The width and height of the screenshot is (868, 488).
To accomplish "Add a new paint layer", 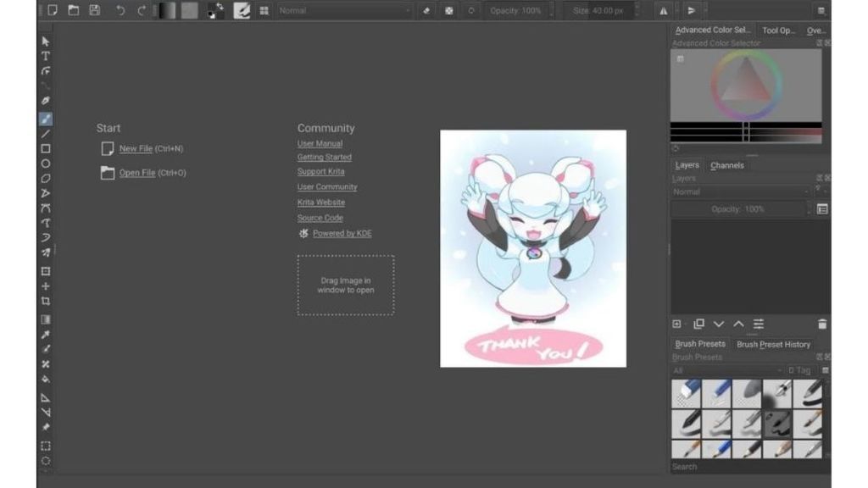I will (676, 324).
